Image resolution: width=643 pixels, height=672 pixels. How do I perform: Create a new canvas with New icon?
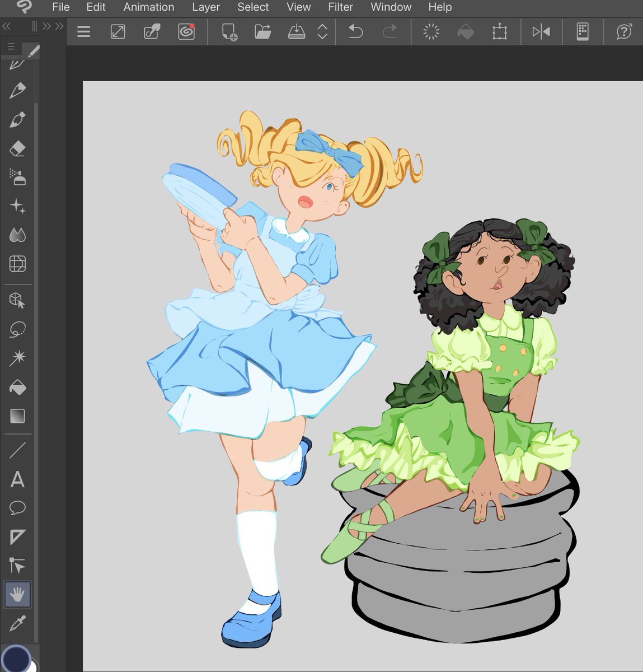[x=229, y=32]
